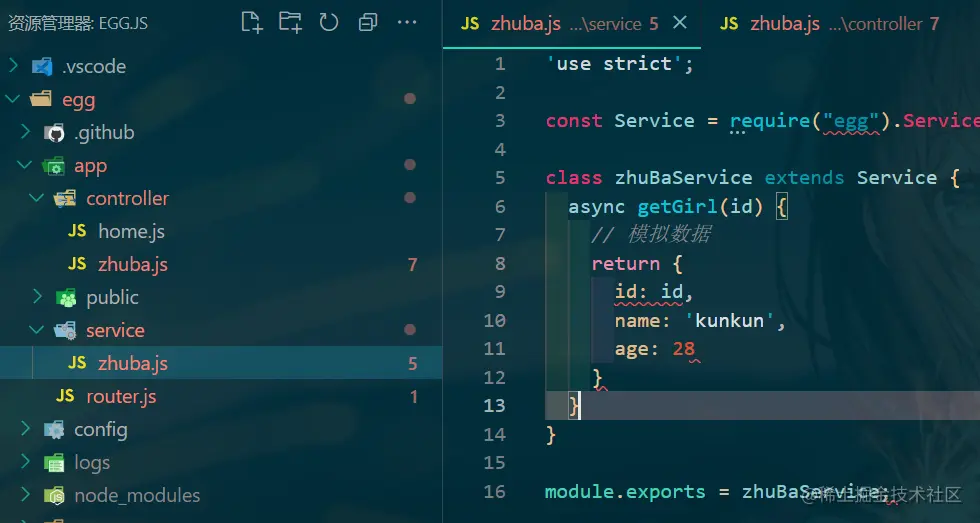This screenshot has height=523, width=980.
Task: Click the JS icon beside router.js
Action: [66, 396]
